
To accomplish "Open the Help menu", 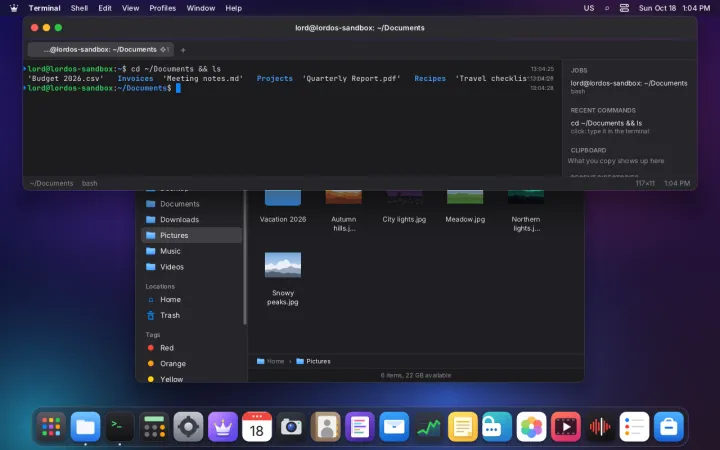I will pyautogui.click(x=233, y=8).
